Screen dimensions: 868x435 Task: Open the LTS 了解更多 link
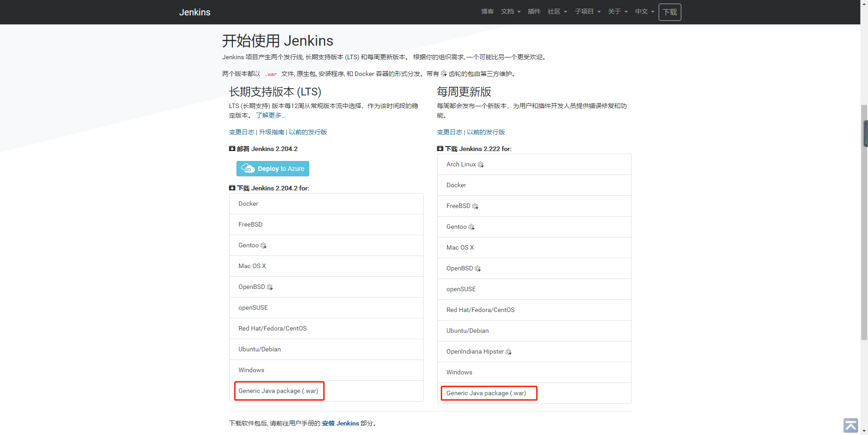tap(270, 115)
